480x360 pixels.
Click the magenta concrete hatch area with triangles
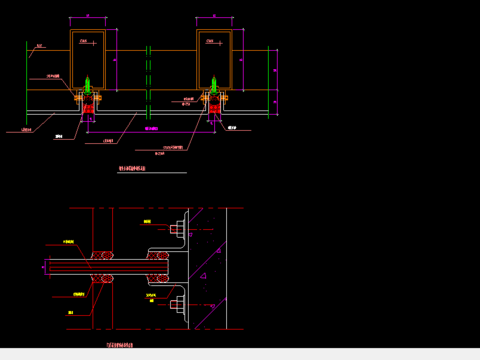point(208,269)
